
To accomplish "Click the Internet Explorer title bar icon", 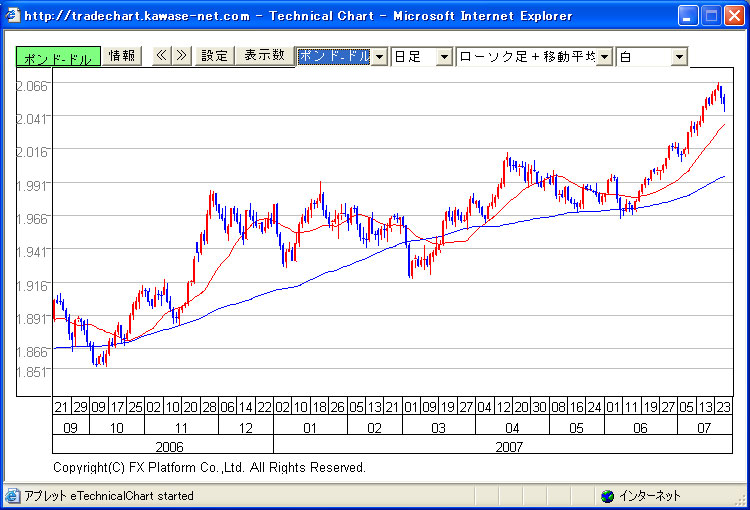I will click(12, 15).
